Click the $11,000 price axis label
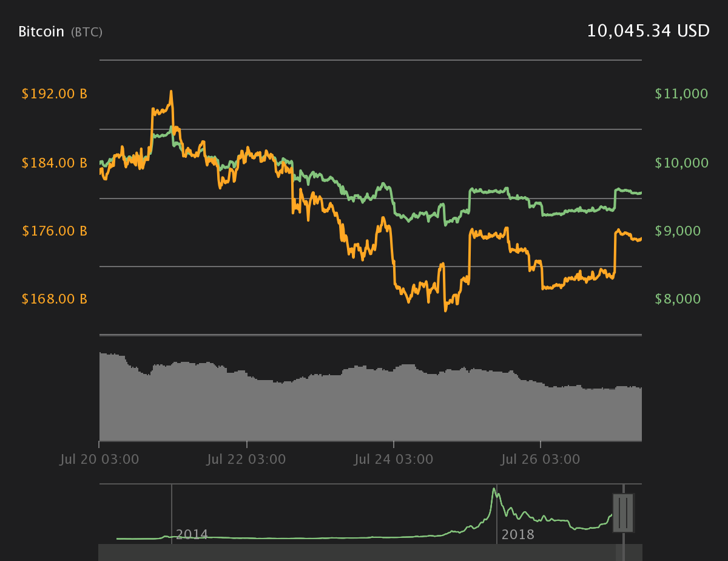Image resolution: width=728 pixels, height=561 pixels. tap(681, 94)
